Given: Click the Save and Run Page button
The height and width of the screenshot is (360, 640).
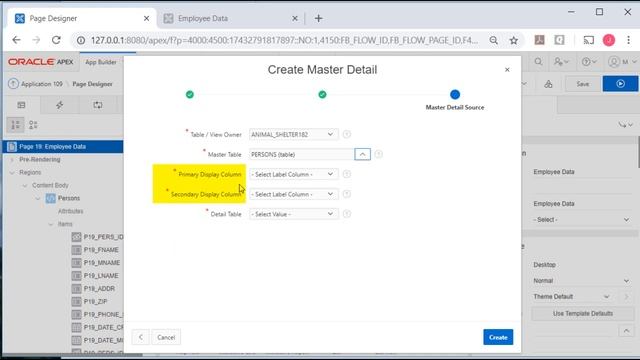Looking at the screenshot, I should 620,84.
